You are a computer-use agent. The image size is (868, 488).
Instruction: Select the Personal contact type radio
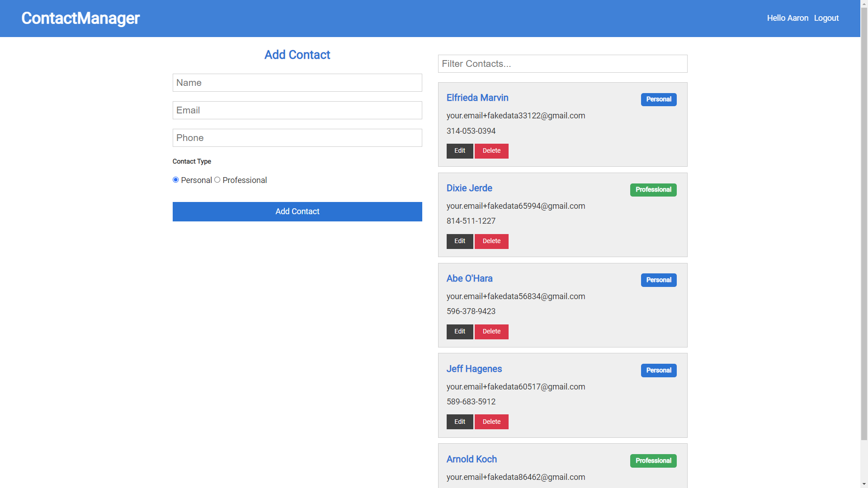pos(176,180)
